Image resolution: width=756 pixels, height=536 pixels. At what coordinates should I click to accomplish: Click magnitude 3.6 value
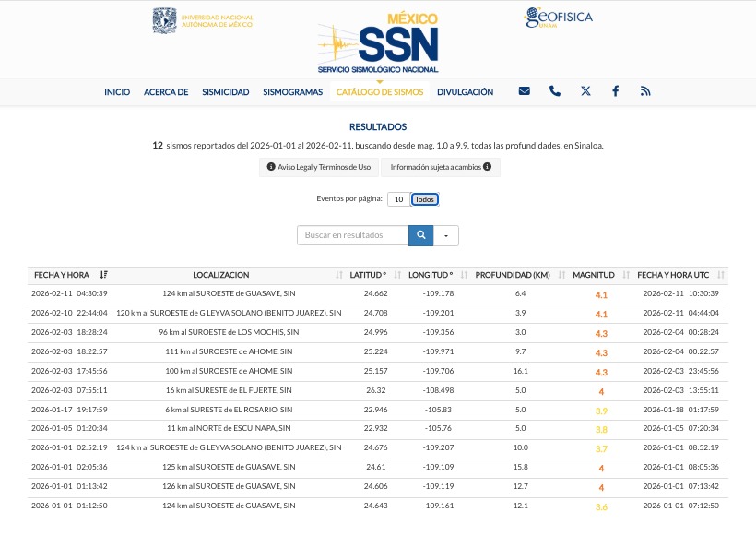(601, 507)
